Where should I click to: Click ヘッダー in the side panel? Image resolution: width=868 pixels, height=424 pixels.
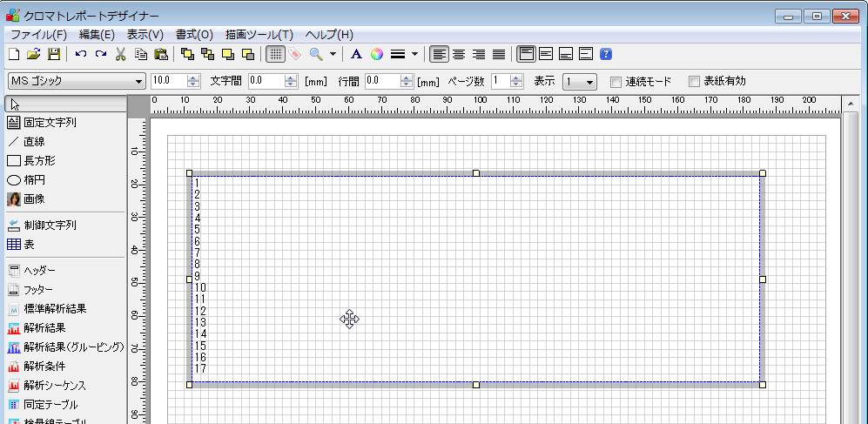coord(38,271)
